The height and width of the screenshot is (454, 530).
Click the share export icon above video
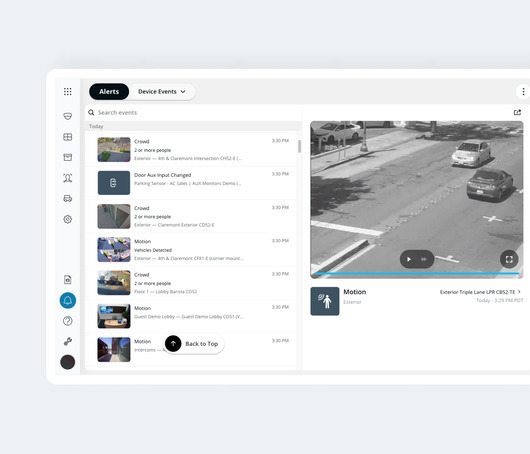517,112
